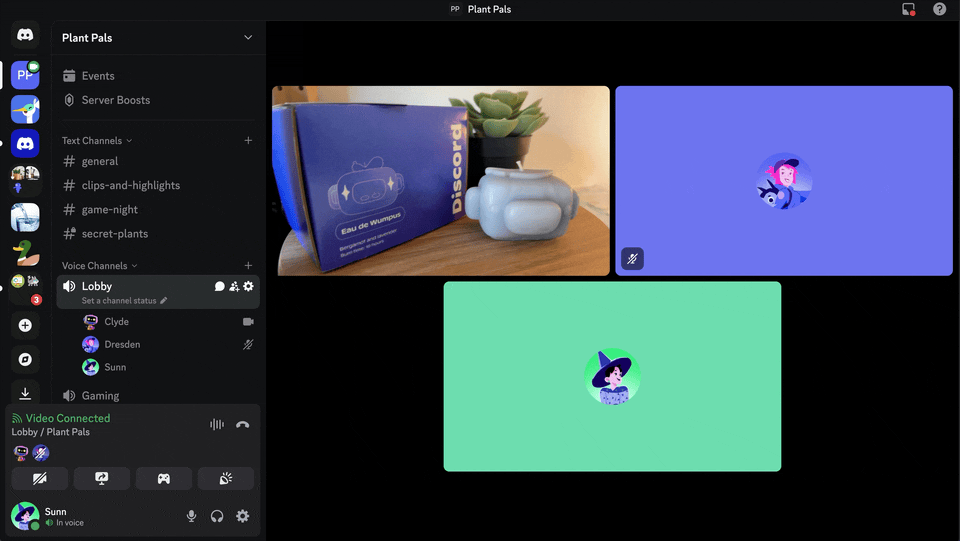Screen dimensions: 960x541
Task: Toggle deafen headphones in user panel
Action: point(217,516)
